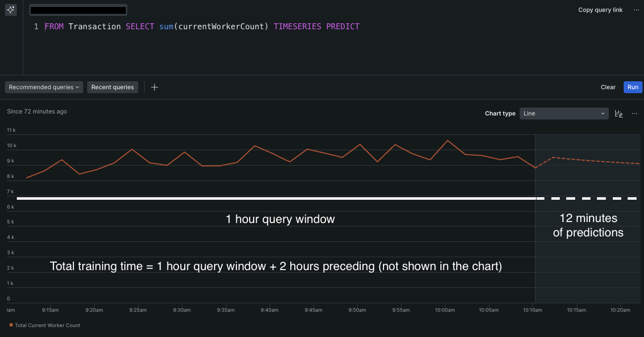Screen dimensions: 644x337
Task: Open the Chart type Line dropdown
Action: [564, 113]
